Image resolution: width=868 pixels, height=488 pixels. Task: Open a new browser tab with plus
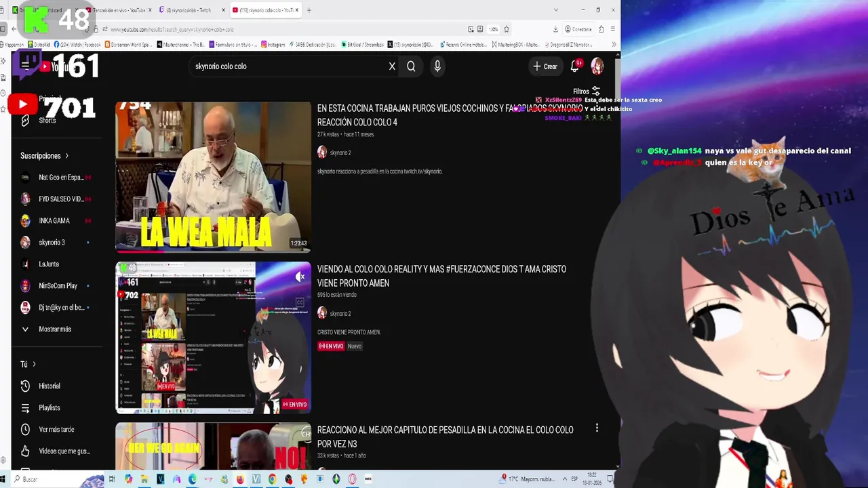(309, 10)
